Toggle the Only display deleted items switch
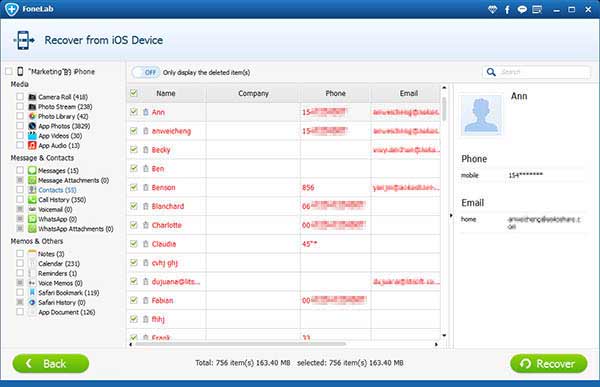 click(146, 72)
